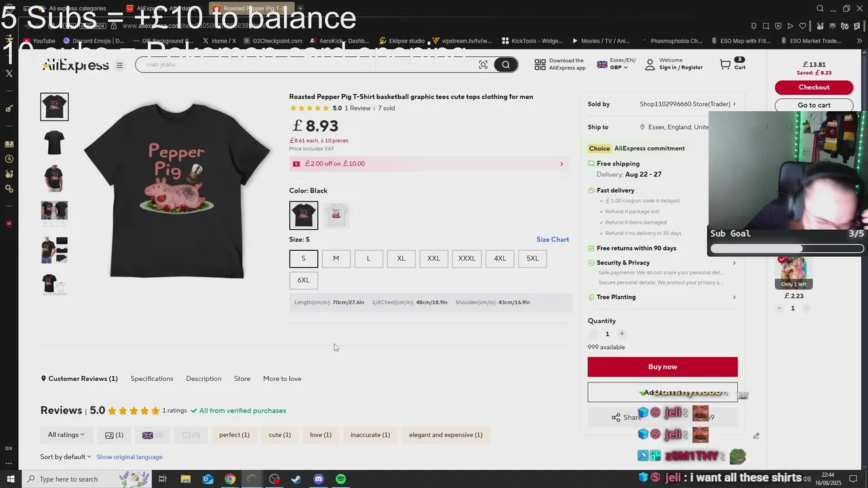Decrease quantity with the minus icon
The height and width of the screenshot is (488, 868).
593,333
